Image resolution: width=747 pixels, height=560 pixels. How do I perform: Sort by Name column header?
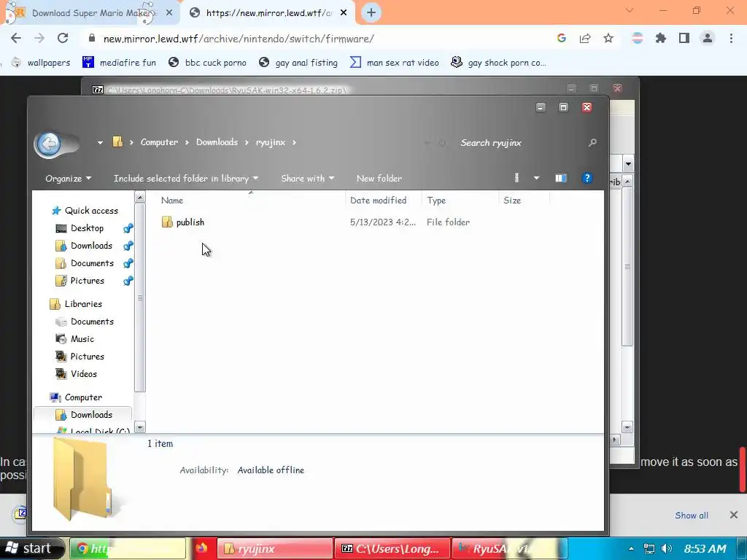tap(250, 201)
